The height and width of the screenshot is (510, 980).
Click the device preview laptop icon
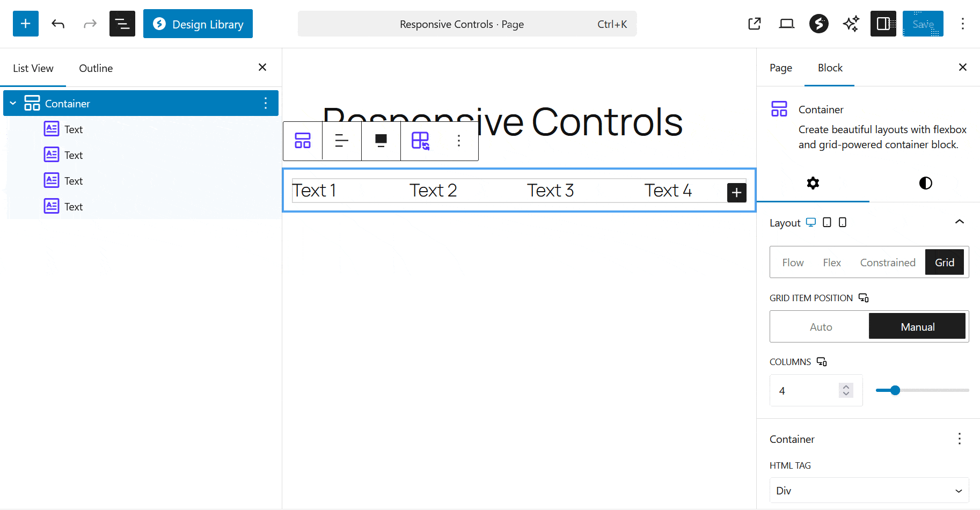[786, 24]
